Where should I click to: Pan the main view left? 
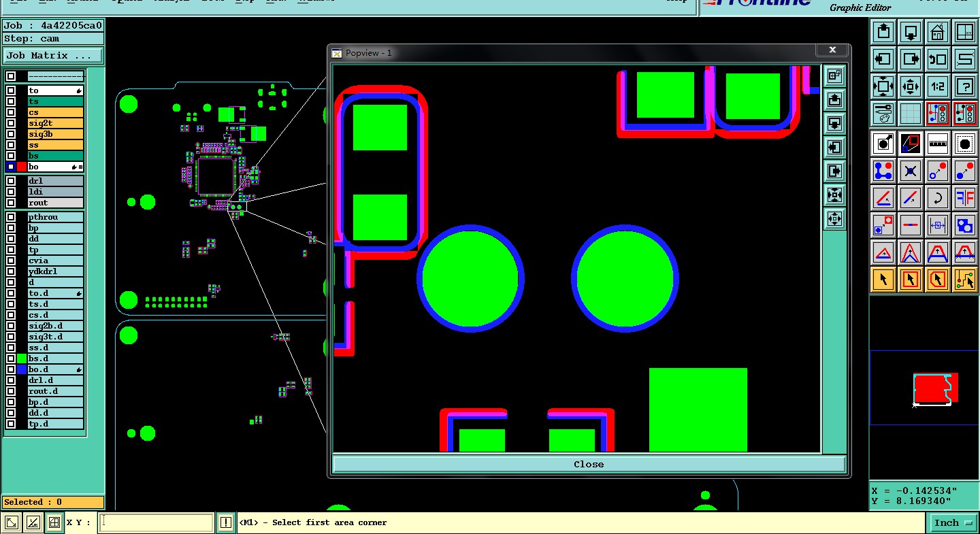pyautogui.click(x=883, y=59)
